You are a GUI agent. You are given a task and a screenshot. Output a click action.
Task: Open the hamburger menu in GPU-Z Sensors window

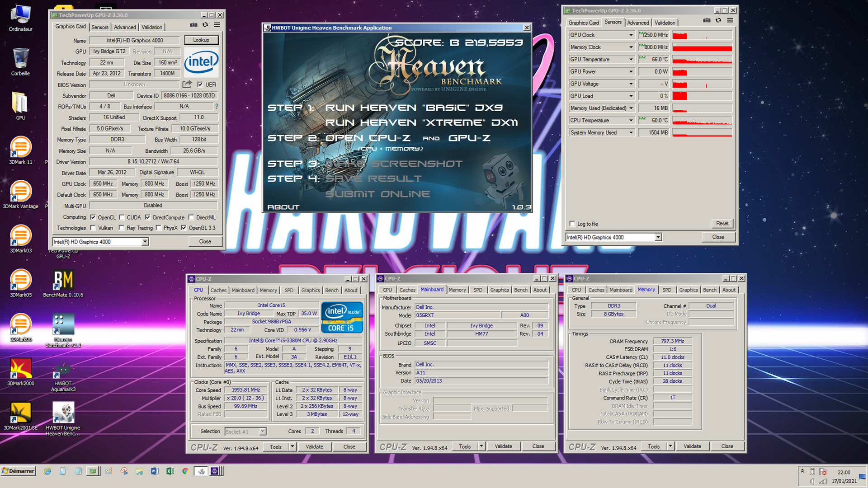[730, 20]
